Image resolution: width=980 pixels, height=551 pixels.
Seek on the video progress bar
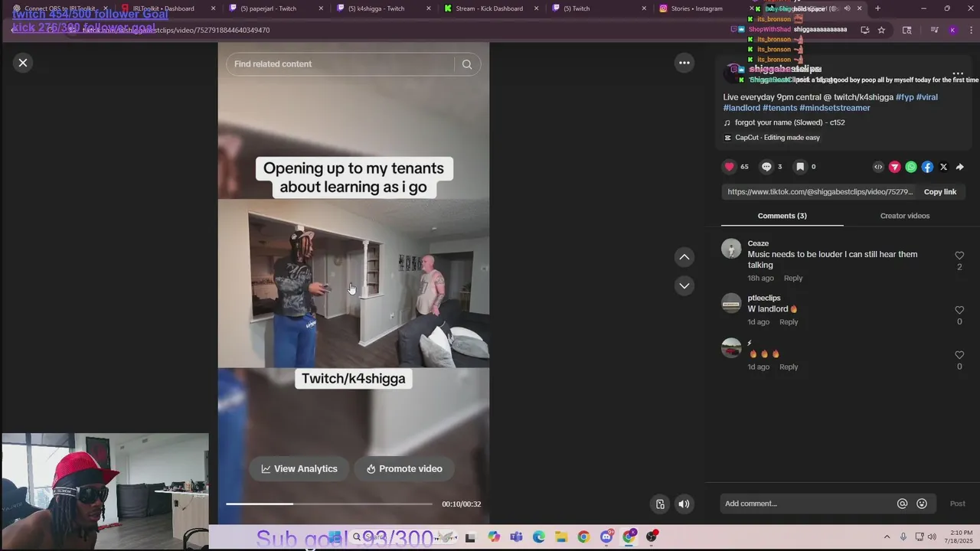(x=329, y=504)
